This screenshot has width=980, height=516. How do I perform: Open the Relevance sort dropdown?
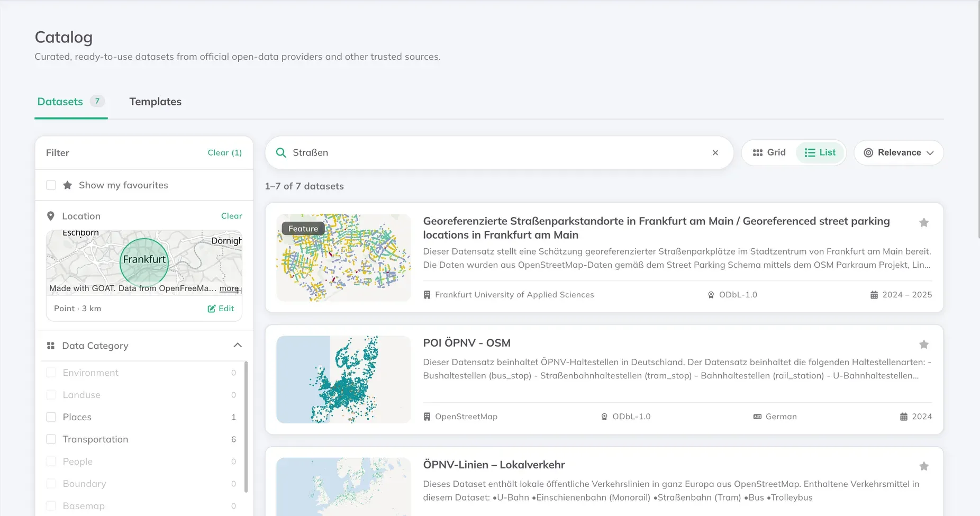pyautogui.click(x=899, y=153)
